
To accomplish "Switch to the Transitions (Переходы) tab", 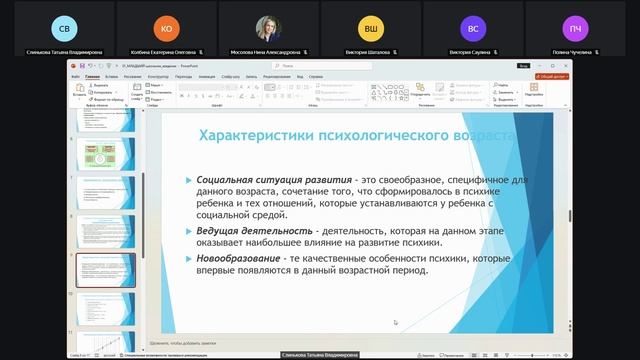I will pyautogui.click(x=183, y=77).
